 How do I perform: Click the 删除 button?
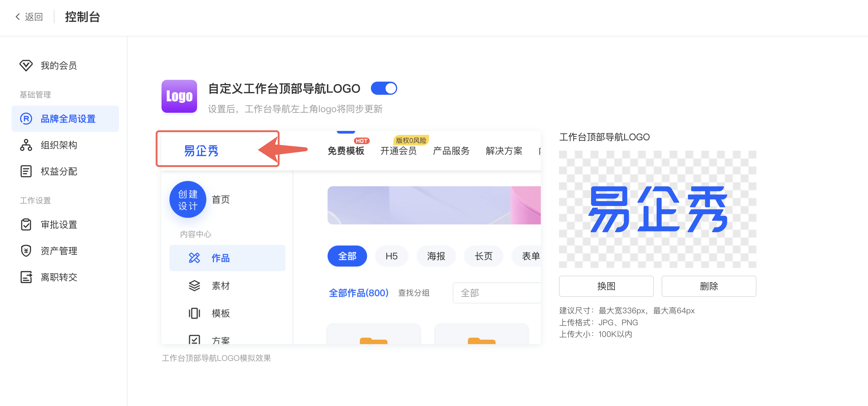click(709, 286)
